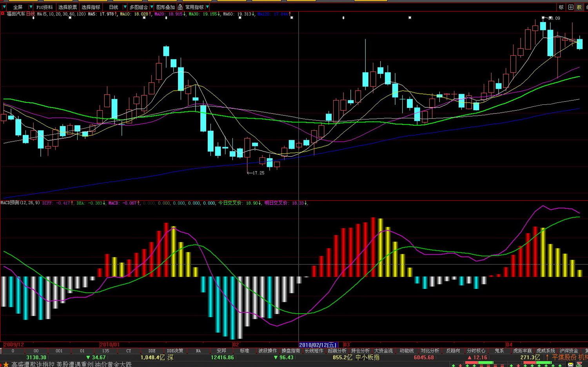Select the 虎拓丰赢 tab

[522, 351]
